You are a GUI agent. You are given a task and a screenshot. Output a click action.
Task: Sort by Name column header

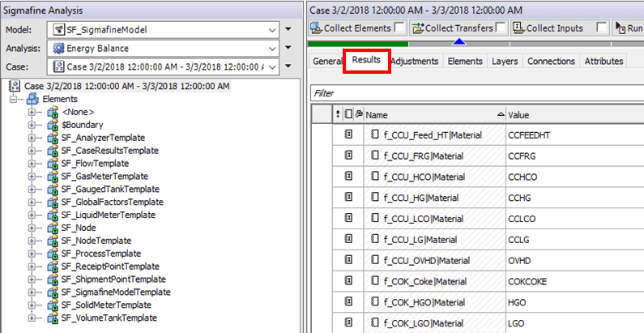(435, 115)
